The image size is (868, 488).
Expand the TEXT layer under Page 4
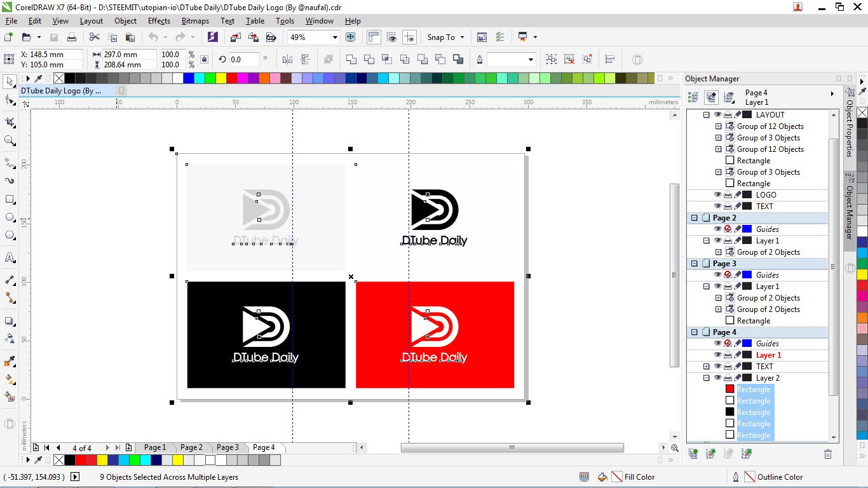click(x=706, y=367)
